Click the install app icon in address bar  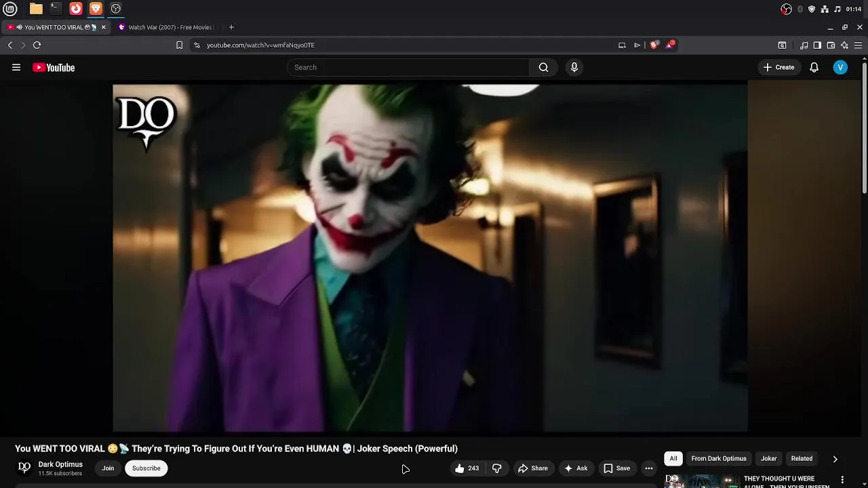pyautogui.click(x=622, y=45)
